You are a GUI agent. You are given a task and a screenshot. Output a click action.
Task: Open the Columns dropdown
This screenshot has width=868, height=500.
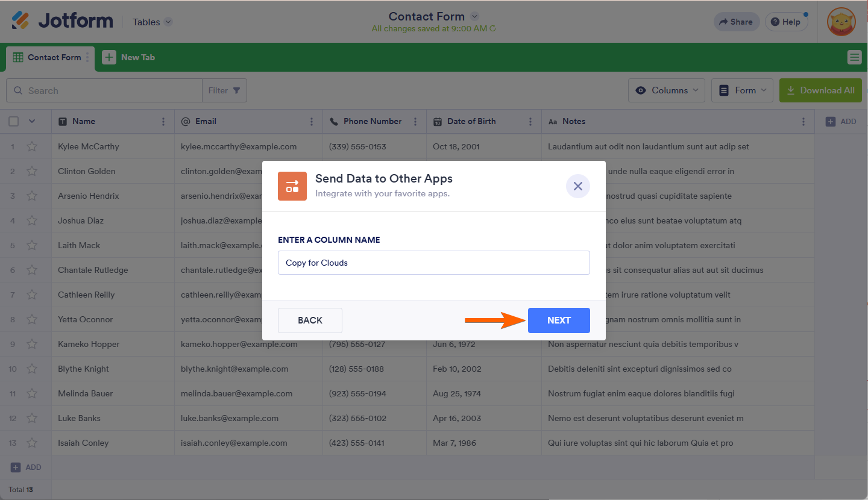pos(667,90)
